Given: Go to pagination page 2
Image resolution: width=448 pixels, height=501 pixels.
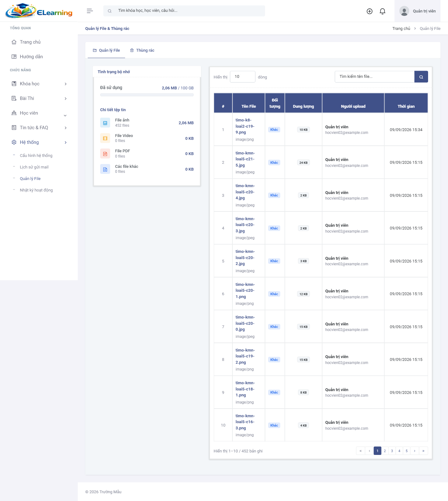Looking at the screenshot, I should tap(385, 451).
